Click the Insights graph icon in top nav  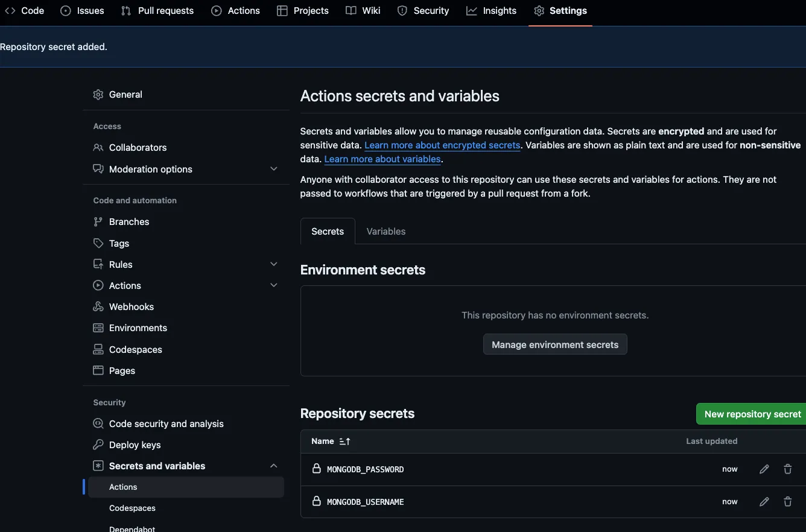pyautogui.click(x=472, y=11)
